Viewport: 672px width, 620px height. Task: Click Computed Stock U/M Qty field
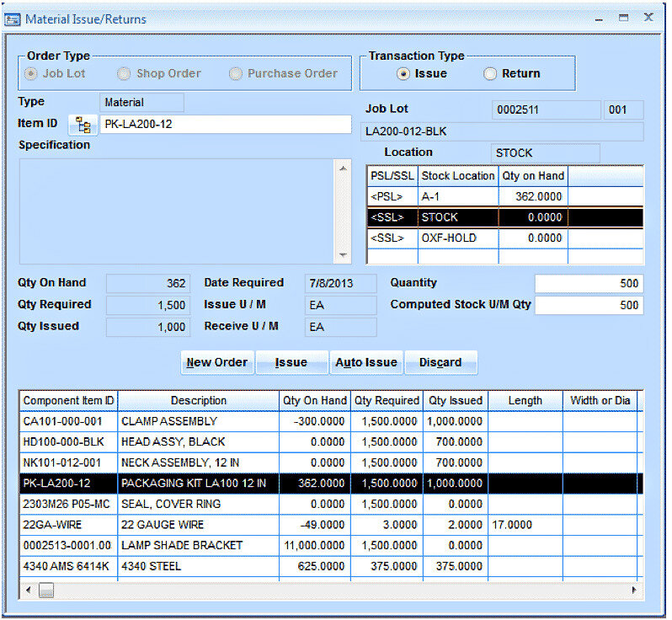[588, 305]
